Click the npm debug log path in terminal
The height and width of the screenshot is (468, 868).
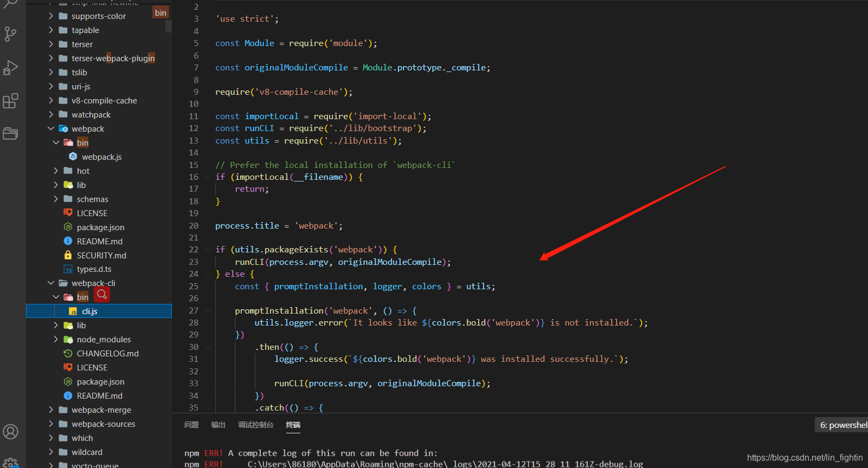[x=445, y=464]
